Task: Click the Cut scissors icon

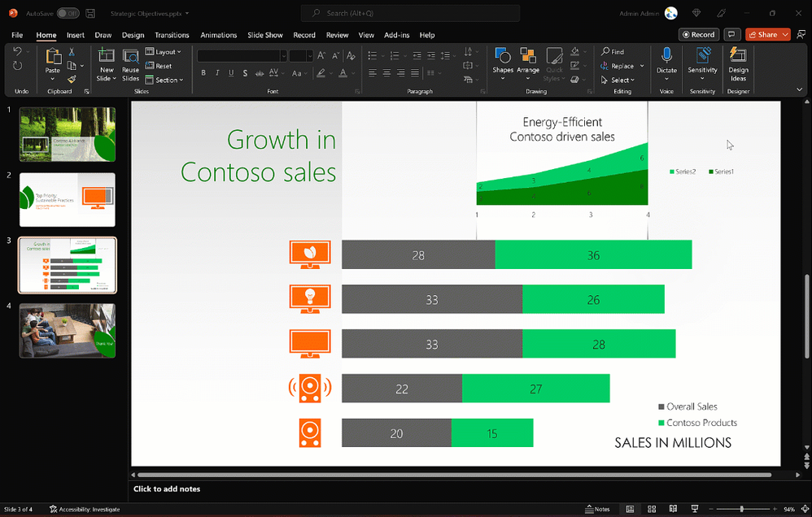Action: (x=72, y=52)
